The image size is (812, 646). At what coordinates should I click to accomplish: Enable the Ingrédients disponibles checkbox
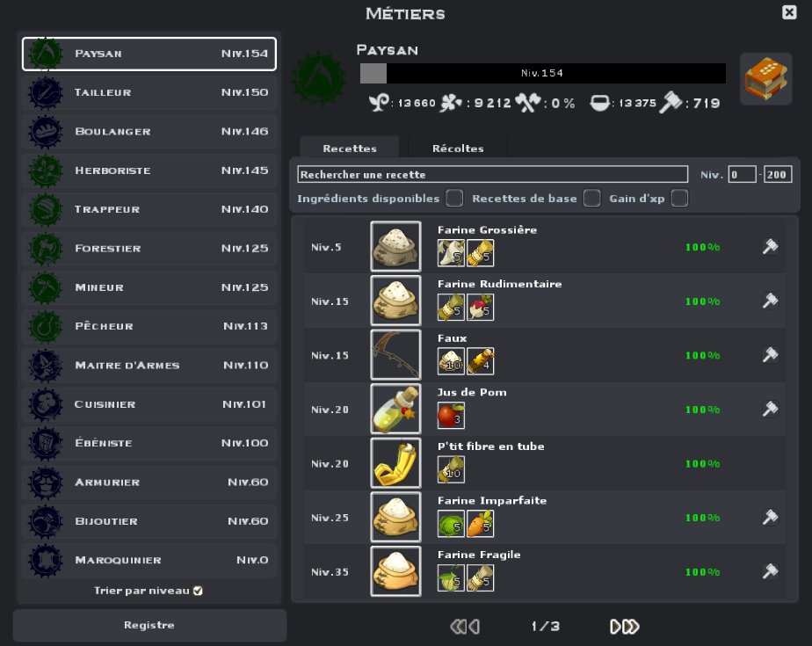point(453,198)
